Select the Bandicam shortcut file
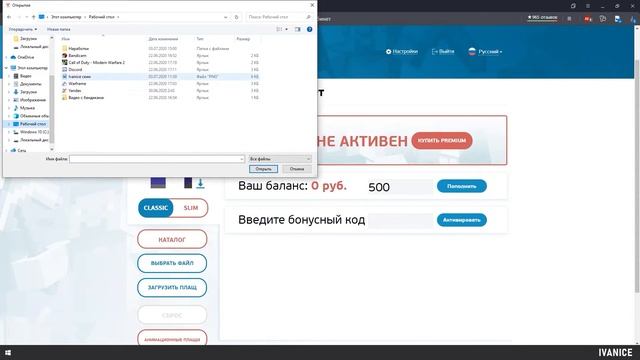 (x=161, y=56)
